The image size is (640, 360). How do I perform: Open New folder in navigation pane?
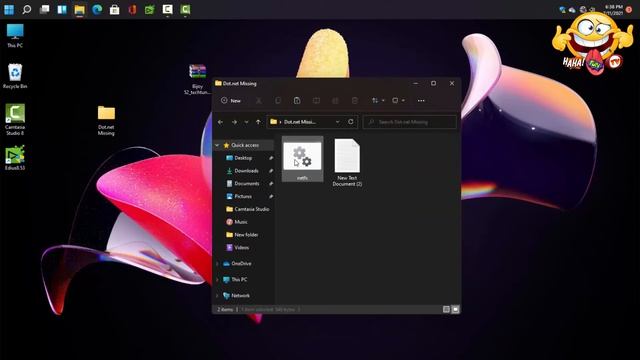point(246,235)
